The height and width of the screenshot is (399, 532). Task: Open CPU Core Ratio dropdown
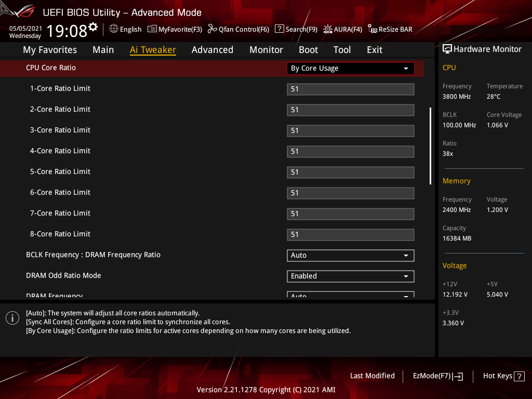coord(351,68)
